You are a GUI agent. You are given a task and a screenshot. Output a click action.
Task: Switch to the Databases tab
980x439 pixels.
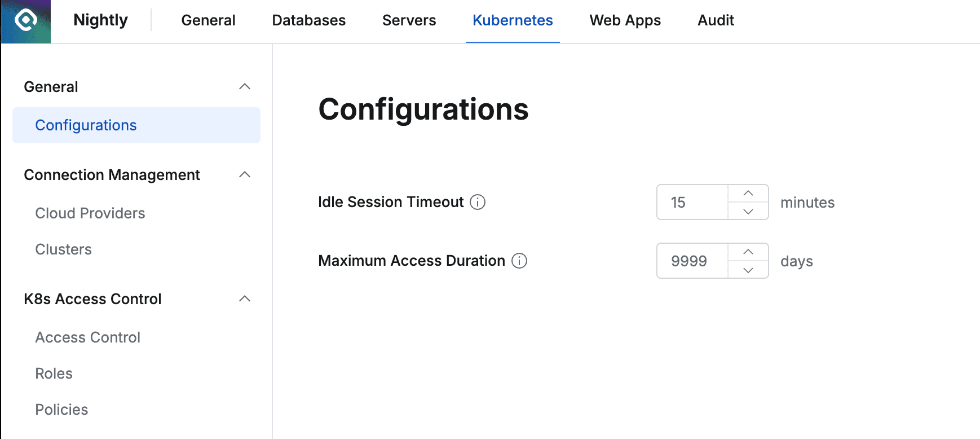[x=308, y=20]
